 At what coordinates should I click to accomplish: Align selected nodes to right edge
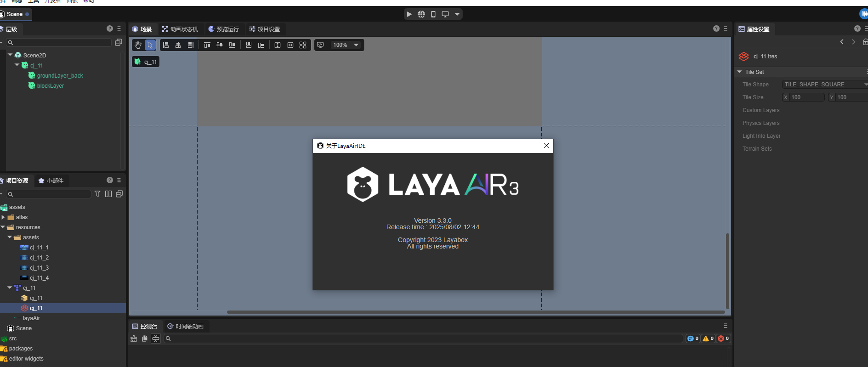[191, 45]
